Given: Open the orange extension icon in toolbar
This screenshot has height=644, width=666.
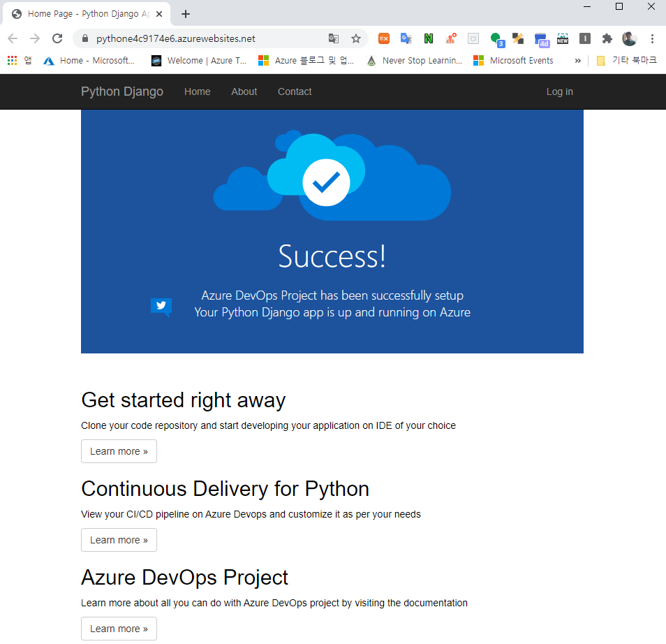Looking at the screenshot, I should coord(384,38).
